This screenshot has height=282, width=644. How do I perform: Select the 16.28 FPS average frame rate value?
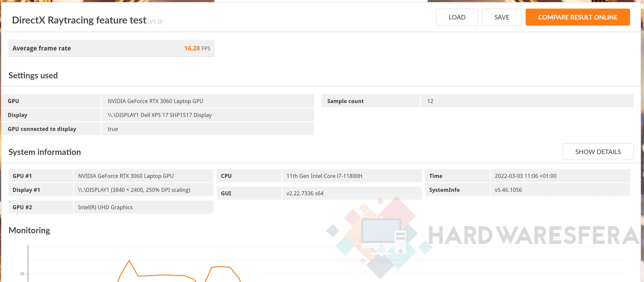pyautogui.click(x=197, y=48)
